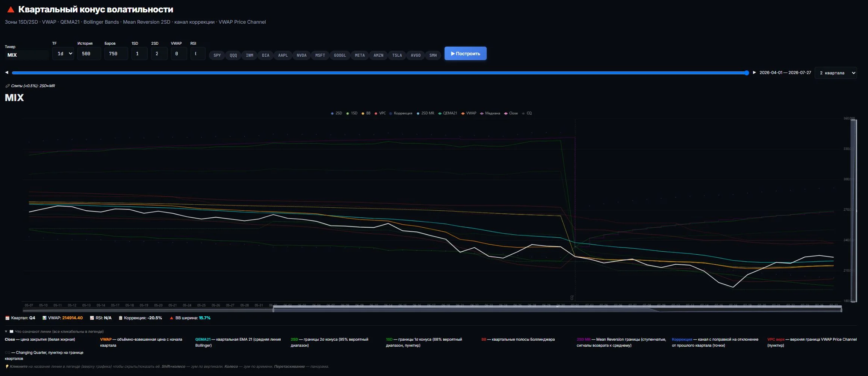This screenshot has width=868, height=376.
Task: Select the NVDA ticker chip
Action: click(301, 55)
